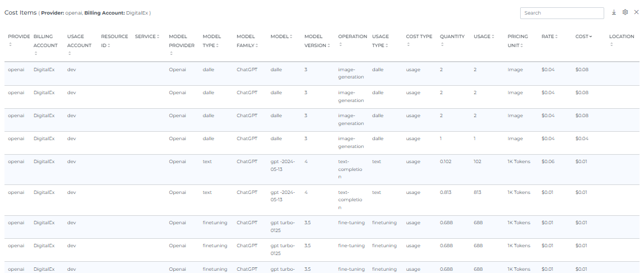Sort by the Service column
The height and width of the screenshot is (273, 644).
click(158, 37)
